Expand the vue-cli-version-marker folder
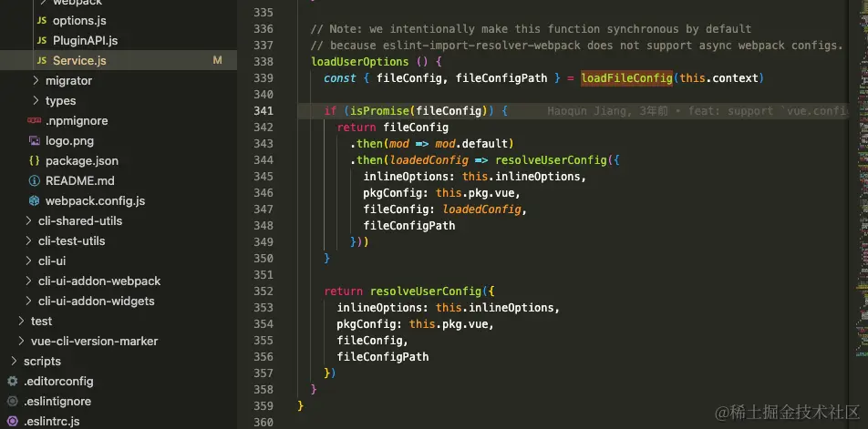The width and height of the screenshot is (868, 429). pyautogui.click(x=94, y=341)
